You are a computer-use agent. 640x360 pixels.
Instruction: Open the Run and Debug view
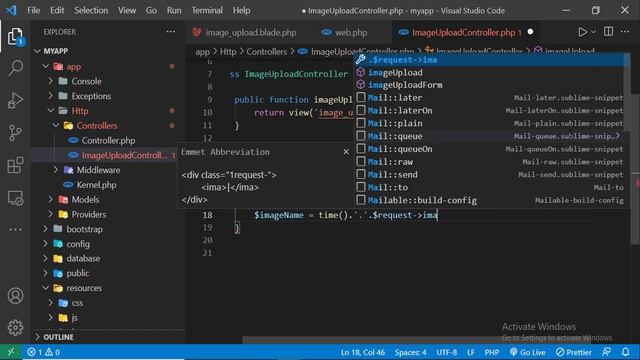[x=16, y=100]
